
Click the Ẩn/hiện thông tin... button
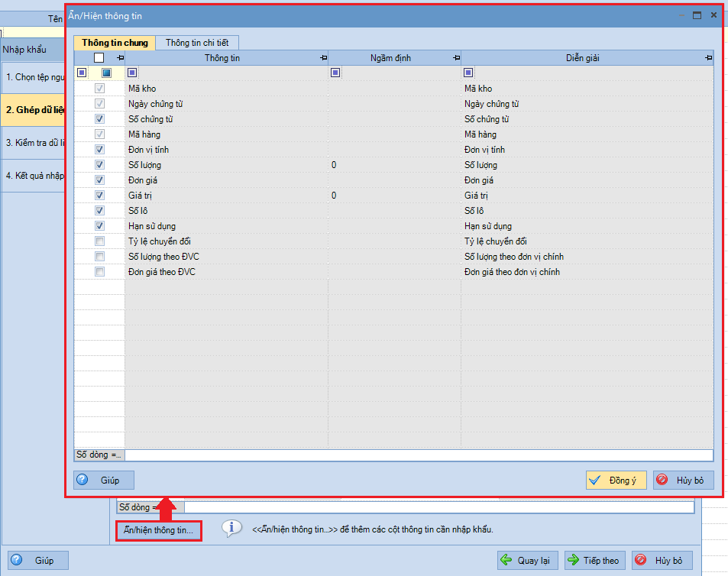tap(158, 530)
